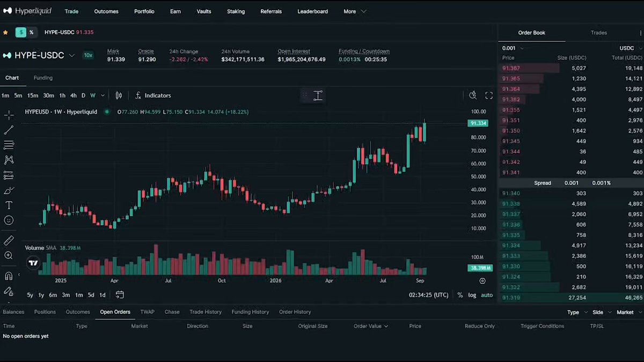
Task: Sort by Order Value column
Action: 371,326
